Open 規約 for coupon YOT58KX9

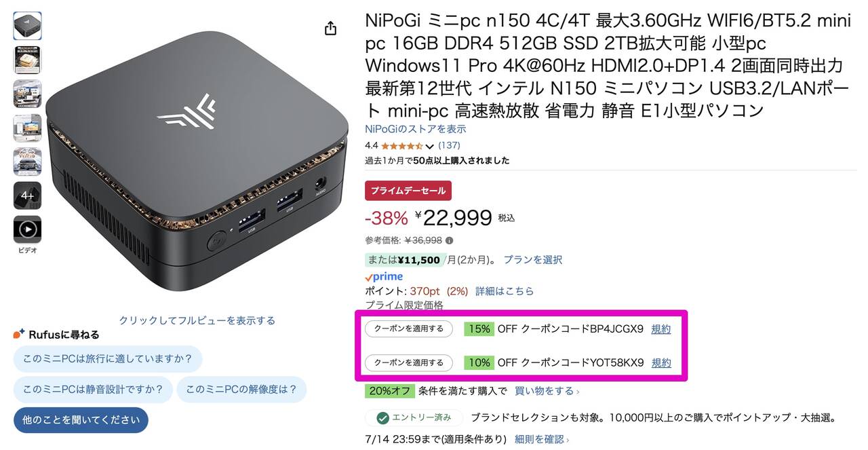[660, 363]
